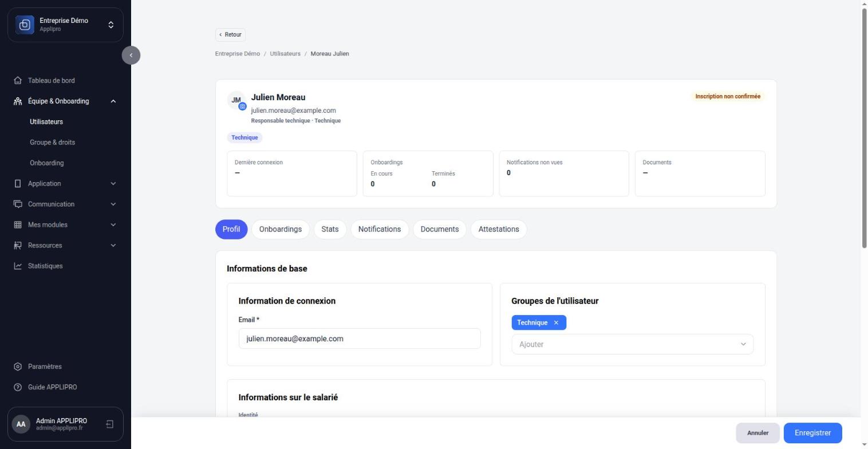This screenshot has width=868, height=449.
Task: Click the Application phone icon
Action: pos(18,184)
